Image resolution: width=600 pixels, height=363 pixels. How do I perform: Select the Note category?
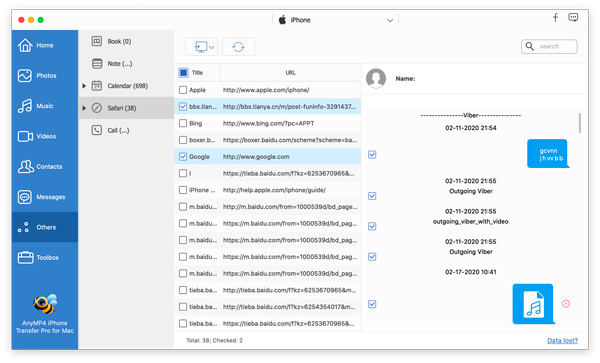click(x=126, y=63)
